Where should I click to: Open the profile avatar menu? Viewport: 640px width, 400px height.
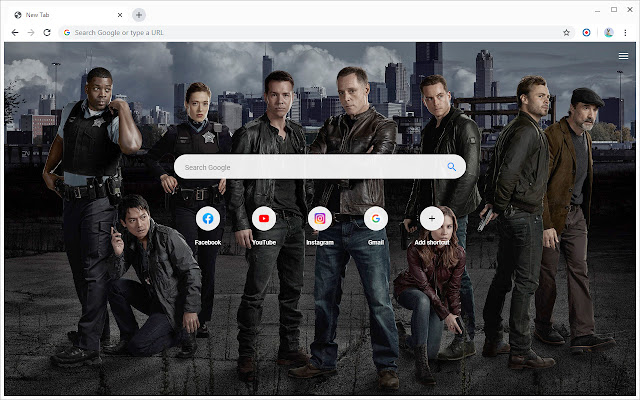(x=609, y=32)
